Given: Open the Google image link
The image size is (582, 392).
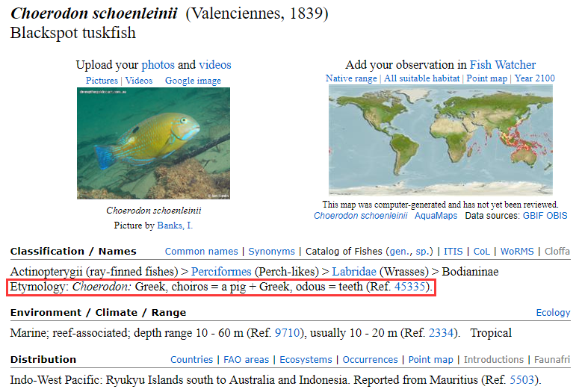Looking at the screenshot, I should coord(193,81).
